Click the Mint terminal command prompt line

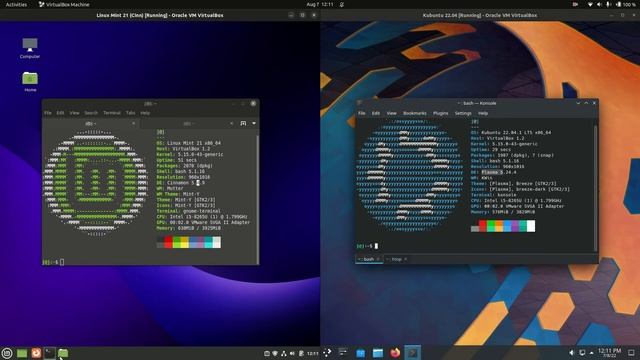tap(53, 262)
